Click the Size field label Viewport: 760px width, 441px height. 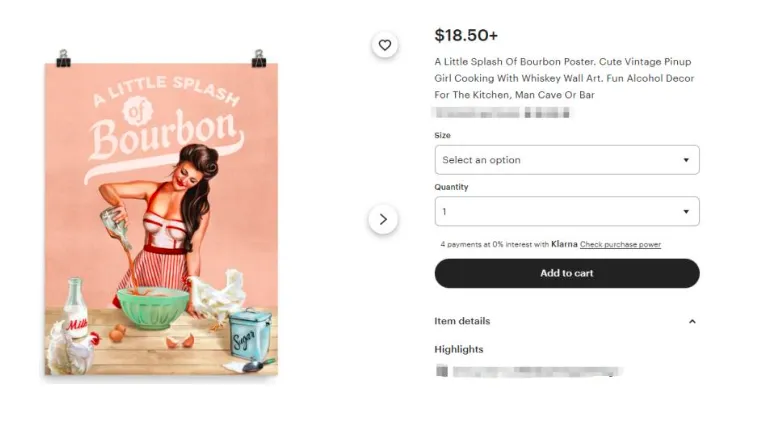pos(442,135)
